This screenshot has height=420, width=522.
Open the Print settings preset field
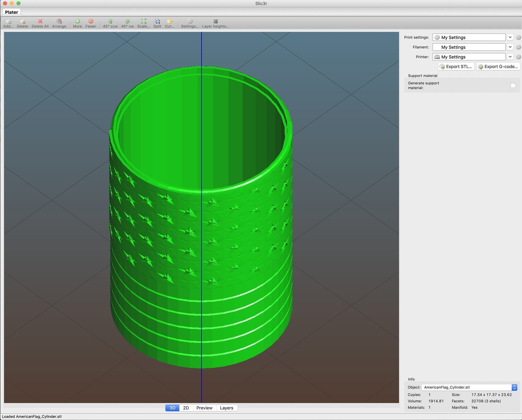[x=469, y=37]
